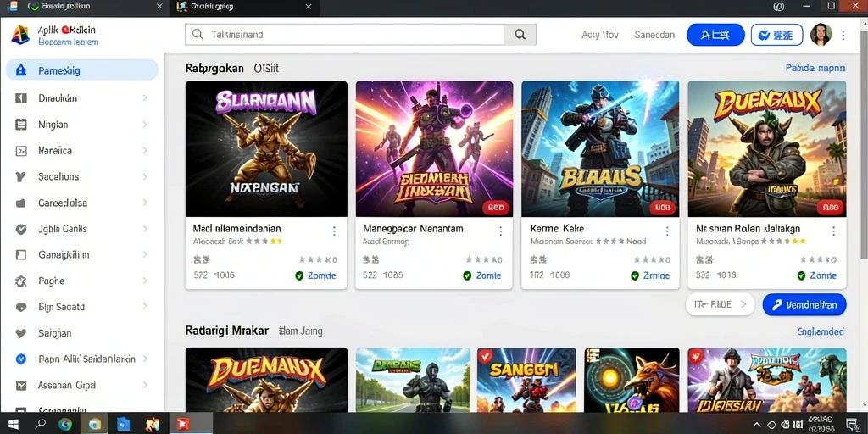Click the Talkinsinand search input field

[x=344, y=34]
